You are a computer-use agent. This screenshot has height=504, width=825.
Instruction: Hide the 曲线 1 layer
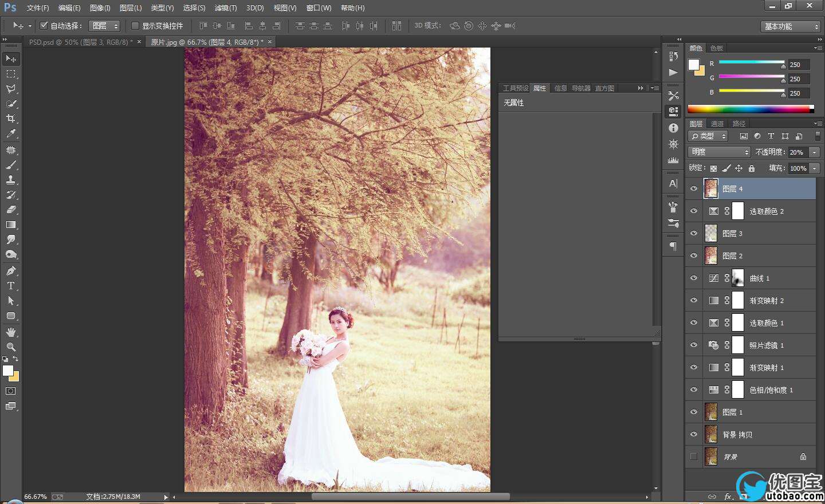(694, 278)
